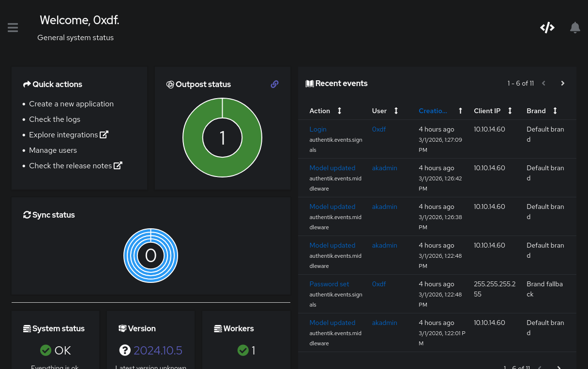Viewport: 588px width, 369px height.
Task: Open the 2024.10.5 version link
Action: click(158, 350)
